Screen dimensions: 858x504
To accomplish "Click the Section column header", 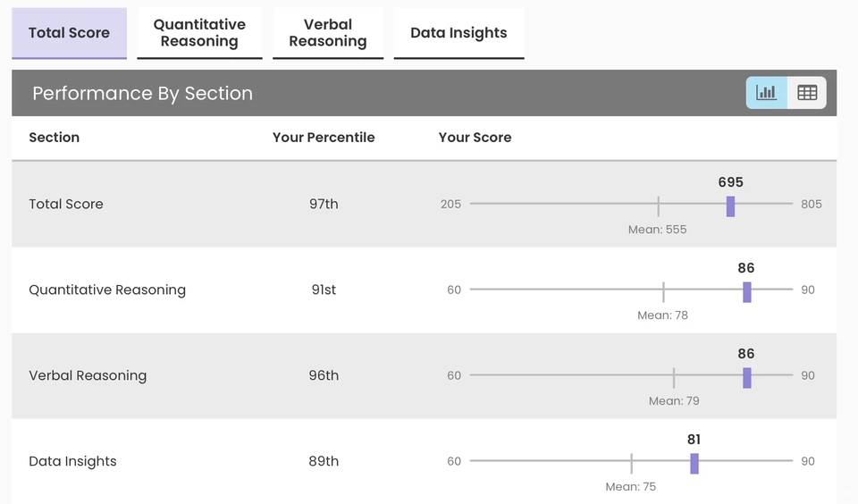I will tap(55, 138).
